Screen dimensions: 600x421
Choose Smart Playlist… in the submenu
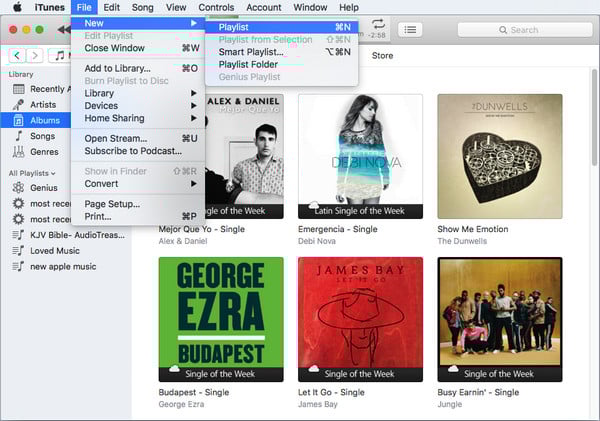click(x=282, y=52)
